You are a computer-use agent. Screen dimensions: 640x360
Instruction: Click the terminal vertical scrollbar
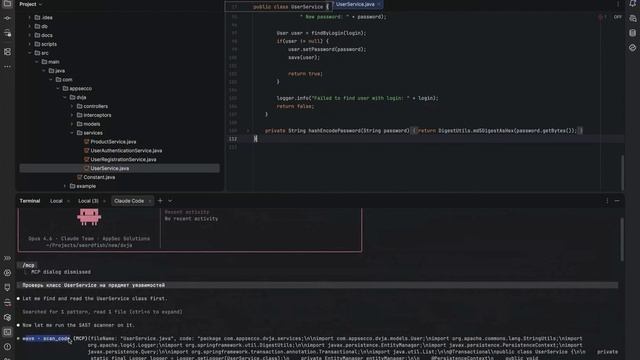(x=622, y=240)
